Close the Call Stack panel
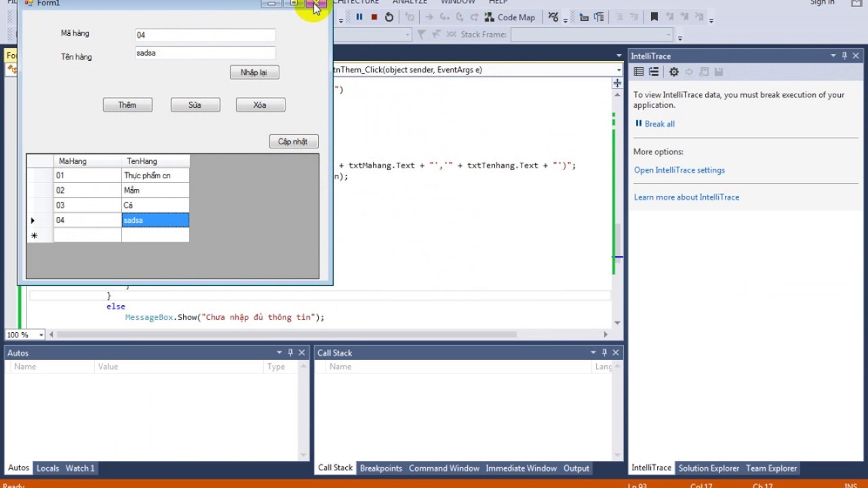The width and height of the screenshot is (868, 488). click(x=616, y=352)
